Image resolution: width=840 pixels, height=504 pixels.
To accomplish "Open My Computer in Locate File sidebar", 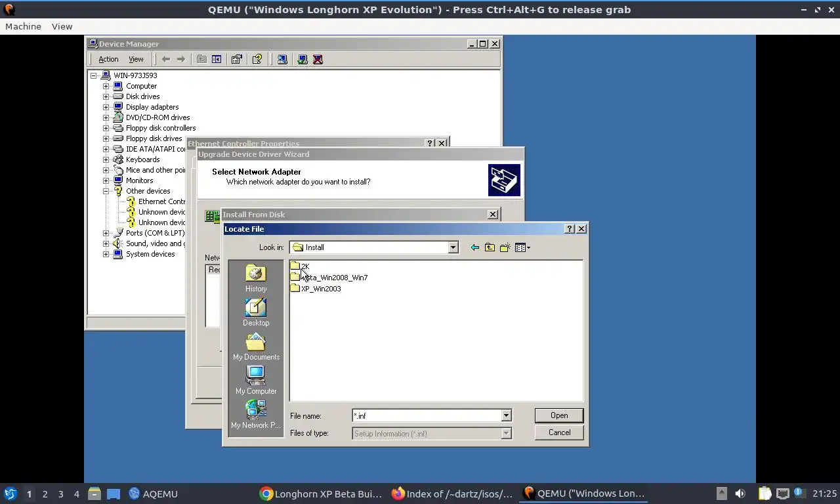I will (256, 381).
